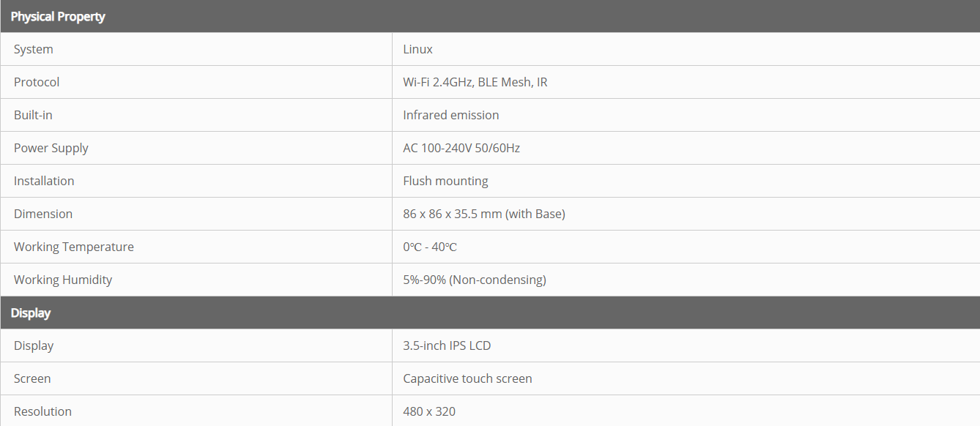Viewport: 980px width, 426px height.
Task: Click the 0°C - 40°C temperature value
Action: coord(429,247)
